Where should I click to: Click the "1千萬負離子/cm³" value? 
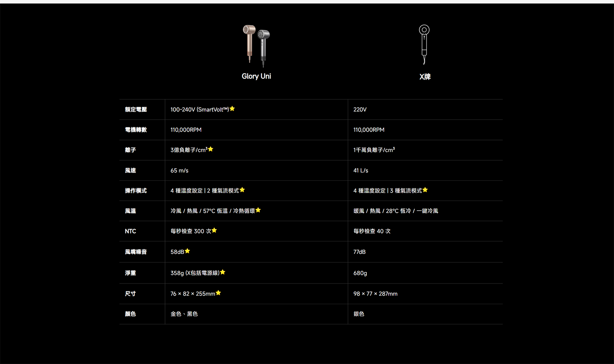pyautogui.click(x=374, y=150)
